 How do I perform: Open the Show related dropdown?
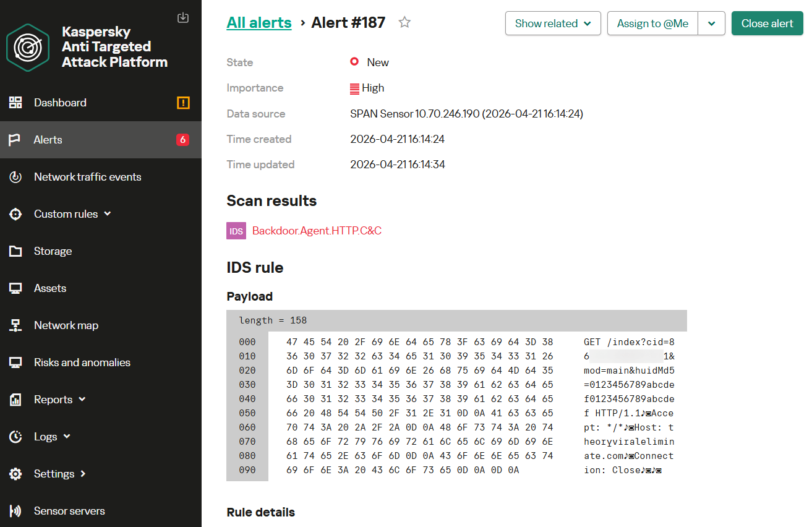tap(553, 24)
